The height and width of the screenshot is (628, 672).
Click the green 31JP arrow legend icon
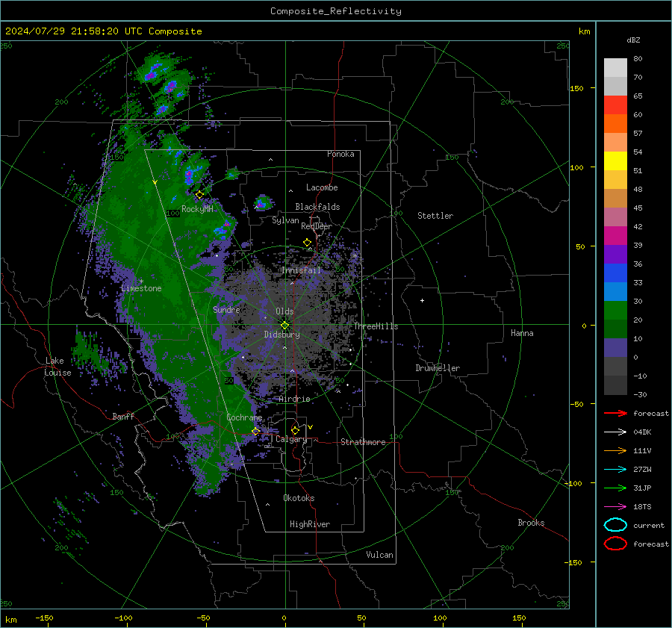tap(615, 488)
